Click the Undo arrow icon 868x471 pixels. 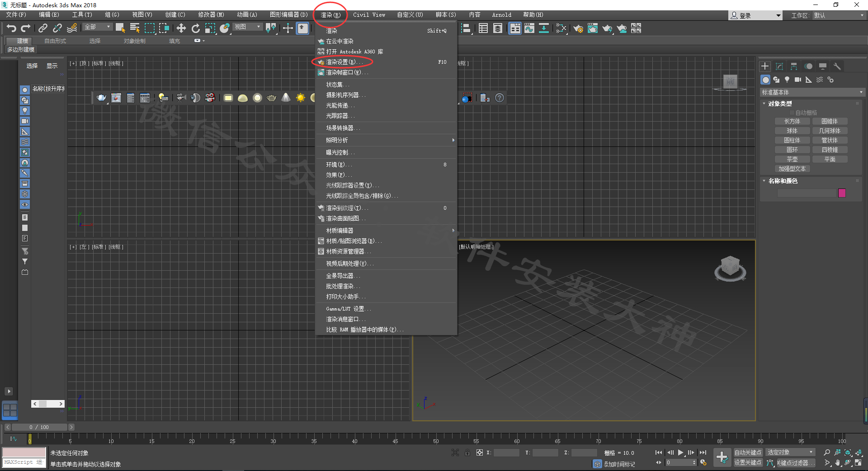tap(11, 28)
